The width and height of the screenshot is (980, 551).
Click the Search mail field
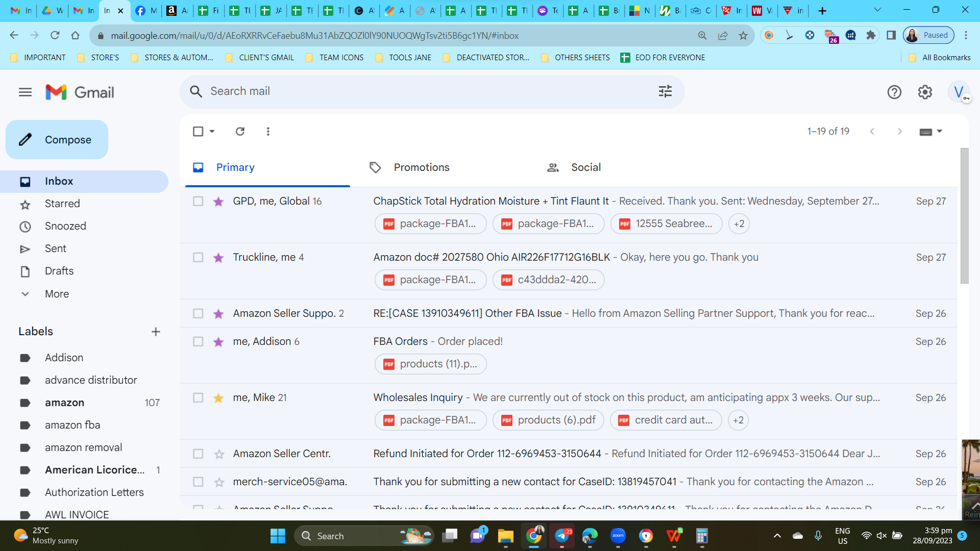(x=431, y=92)
